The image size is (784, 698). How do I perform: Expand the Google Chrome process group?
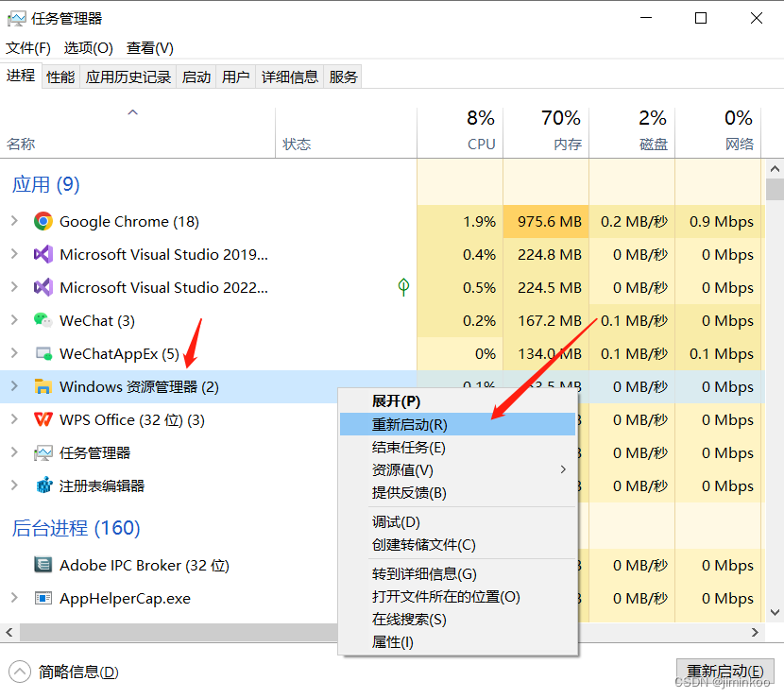click(14, 220)
